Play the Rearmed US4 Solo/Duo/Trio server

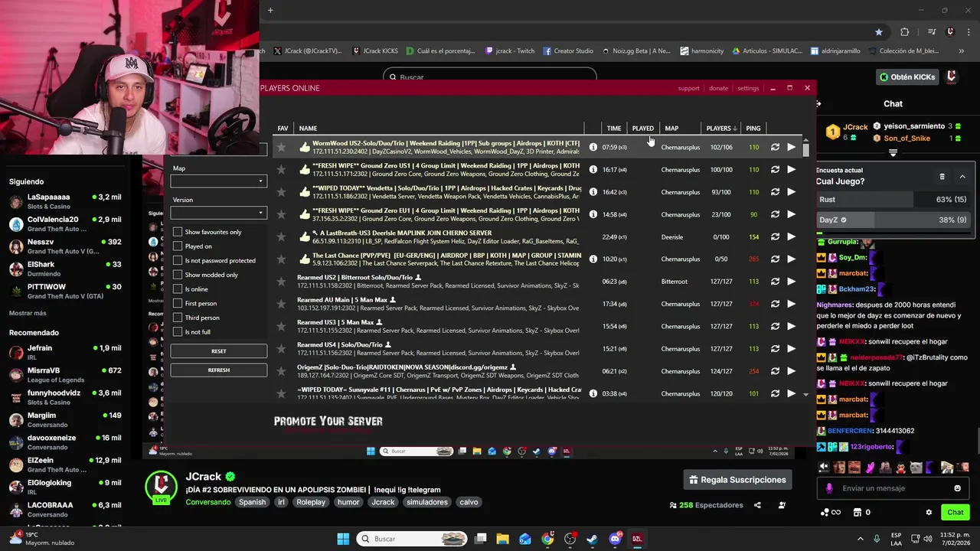792,349
